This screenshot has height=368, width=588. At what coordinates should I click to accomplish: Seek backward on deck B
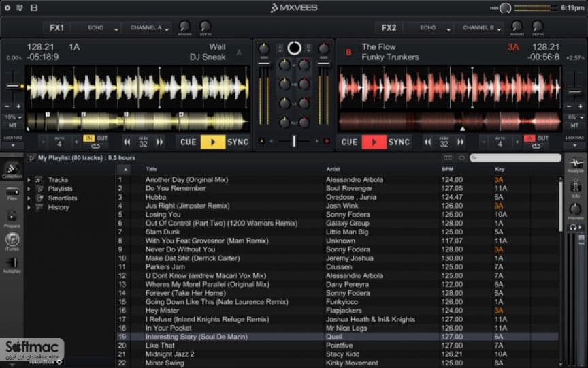click(427, 142)
